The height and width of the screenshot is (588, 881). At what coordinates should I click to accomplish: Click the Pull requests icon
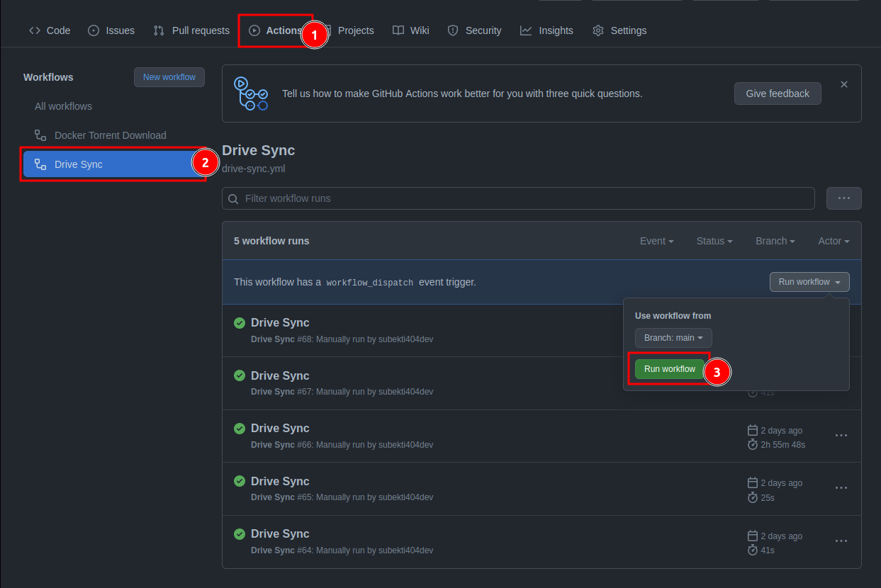click(x=159, y=30)
